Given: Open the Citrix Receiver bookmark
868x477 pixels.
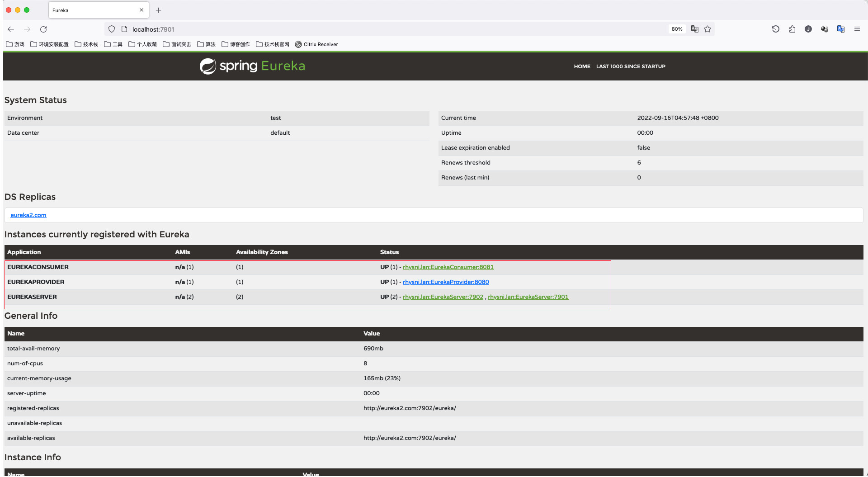Looking at the screenshot, I should pyautogui.click(x=316, y=44).
